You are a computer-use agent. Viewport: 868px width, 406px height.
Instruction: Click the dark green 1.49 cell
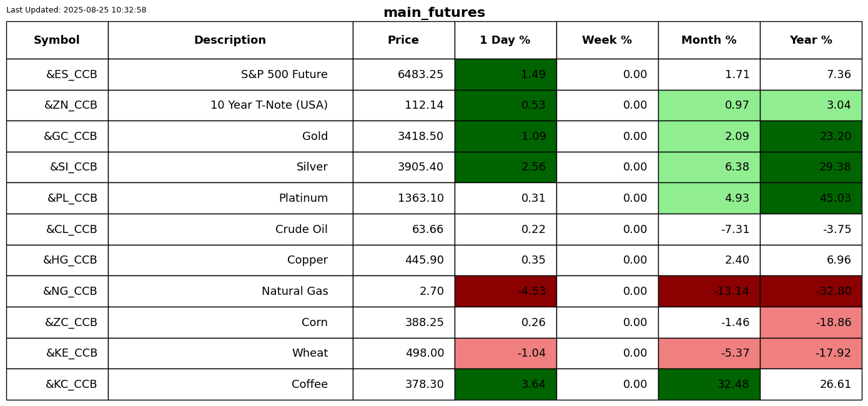pos(506,75)
